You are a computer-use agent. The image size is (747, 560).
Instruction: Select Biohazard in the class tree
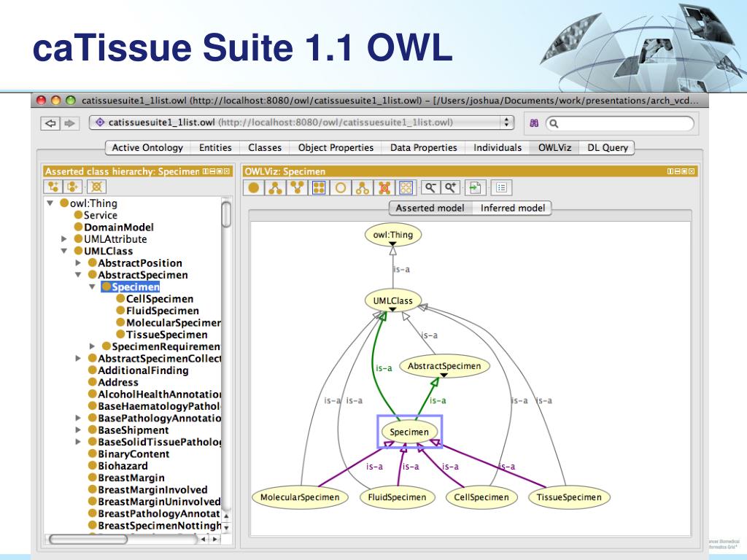pos(123,466)
